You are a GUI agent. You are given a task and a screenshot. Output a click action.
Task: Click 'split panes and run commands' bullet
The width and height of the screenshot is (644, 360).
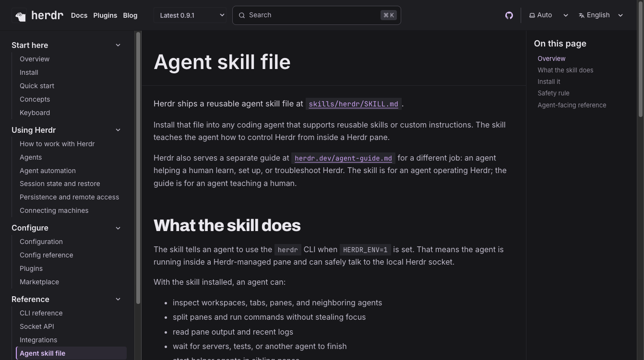click(x=269, y=317)
